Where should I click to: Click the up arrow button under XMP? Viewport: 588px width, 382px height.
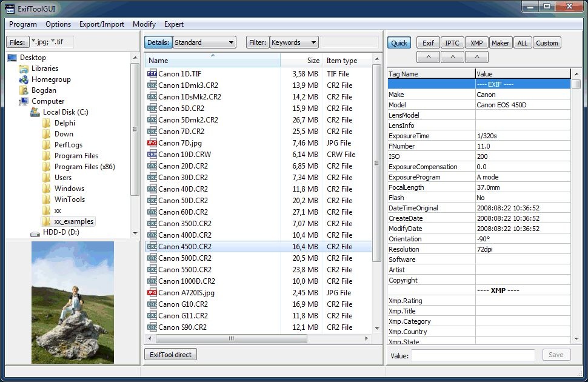pos(476,57)
